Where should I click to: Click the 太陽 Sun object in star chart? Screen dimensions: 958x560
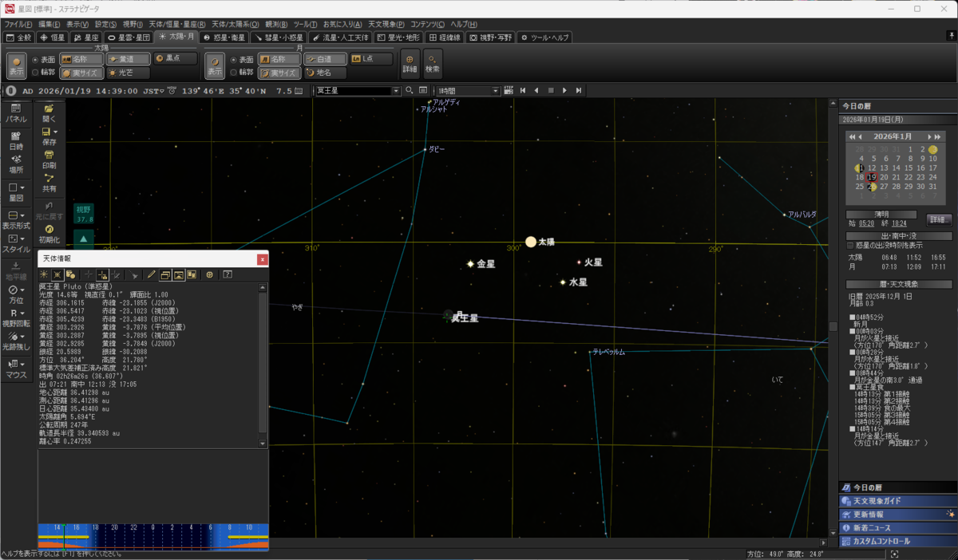531,242
